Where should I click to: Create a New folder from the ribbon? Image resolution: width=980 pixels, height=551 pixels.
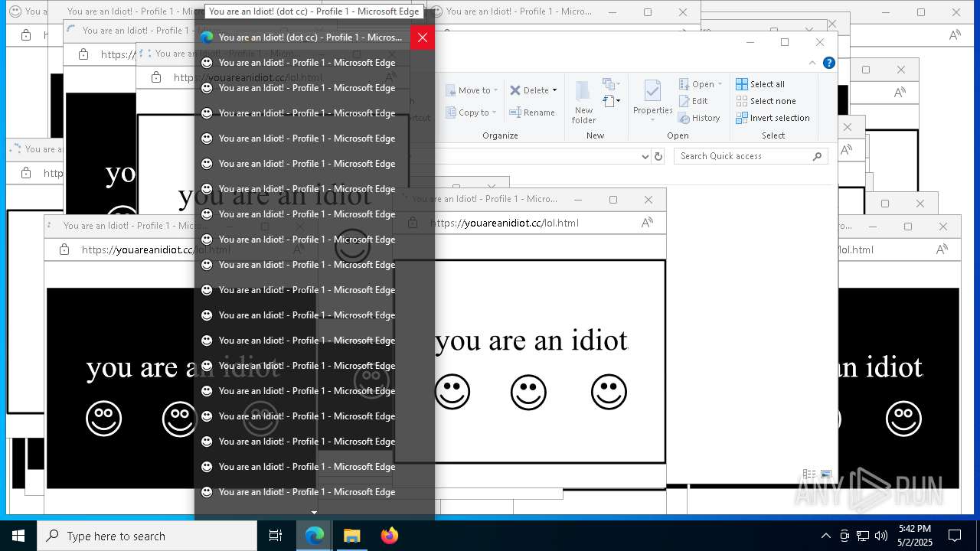(x=583, y=102)
